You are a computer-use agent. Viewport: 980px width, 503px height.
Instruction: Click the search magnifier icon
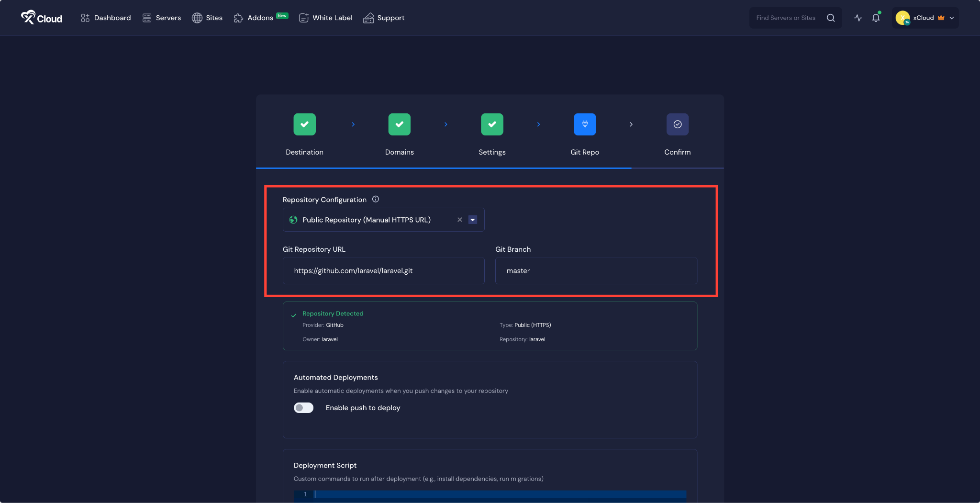831,18
